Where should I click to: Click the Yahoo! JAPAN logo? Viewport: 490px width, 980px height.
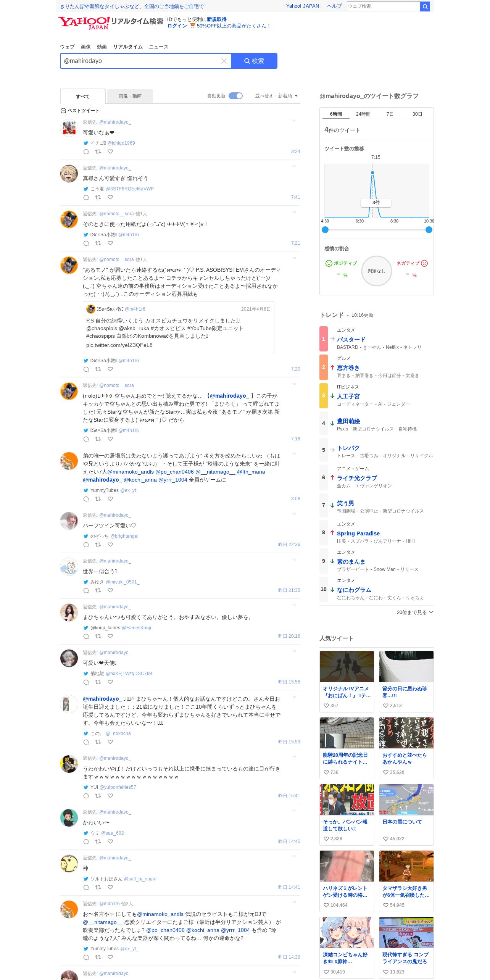coord(84,23)
